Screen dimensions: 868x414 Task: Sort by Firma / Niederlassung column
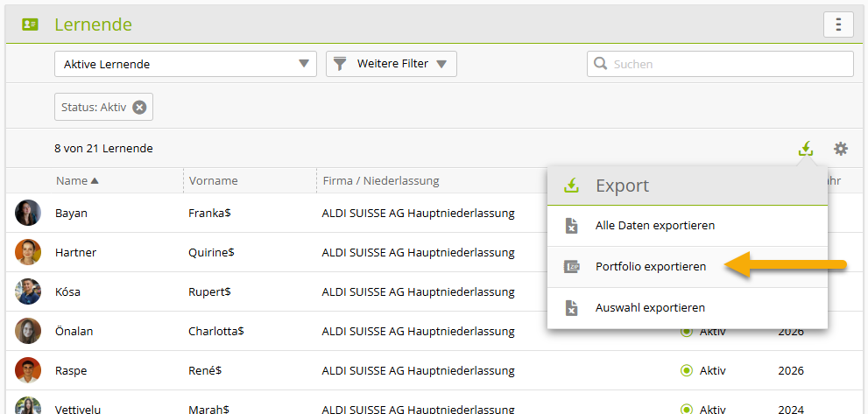pyautogui.click(x=380, y=180)
